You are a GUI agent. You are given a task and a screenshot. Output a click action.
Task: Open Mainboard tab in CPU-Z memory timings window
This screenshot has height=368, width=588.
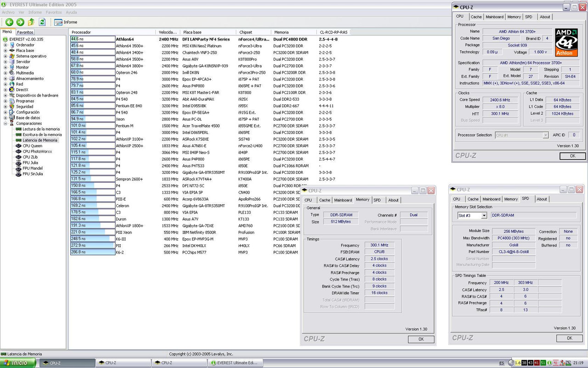pos(343,200)
